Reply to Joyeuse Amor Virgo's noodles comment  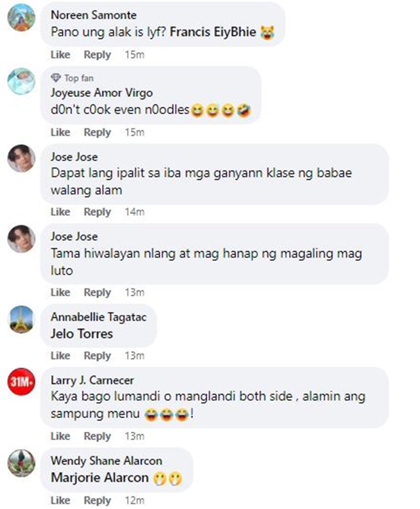pos(97,132)
